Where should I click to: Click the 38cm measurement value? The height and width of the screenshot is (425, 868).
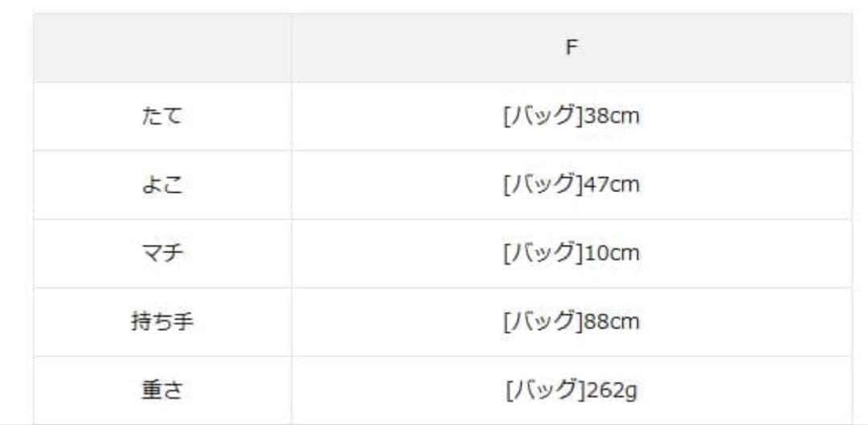click(x=612, y=116)
